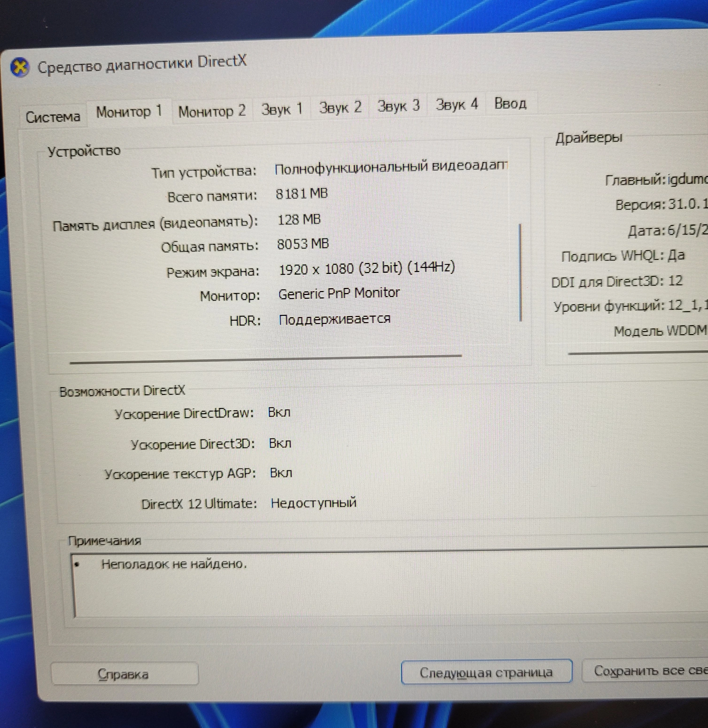Switch to the Ввод tab

pyautogui.click(x=510, y=103)
